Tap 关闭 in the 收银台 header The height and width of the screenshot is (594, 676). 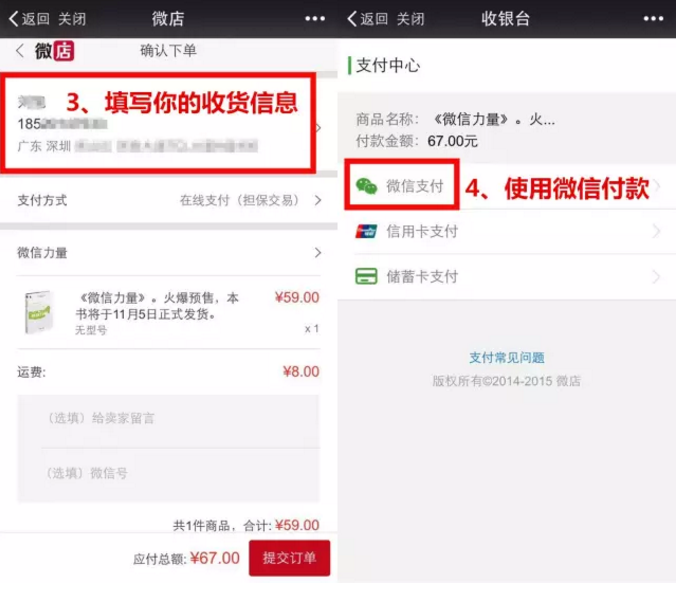point(410,19)
